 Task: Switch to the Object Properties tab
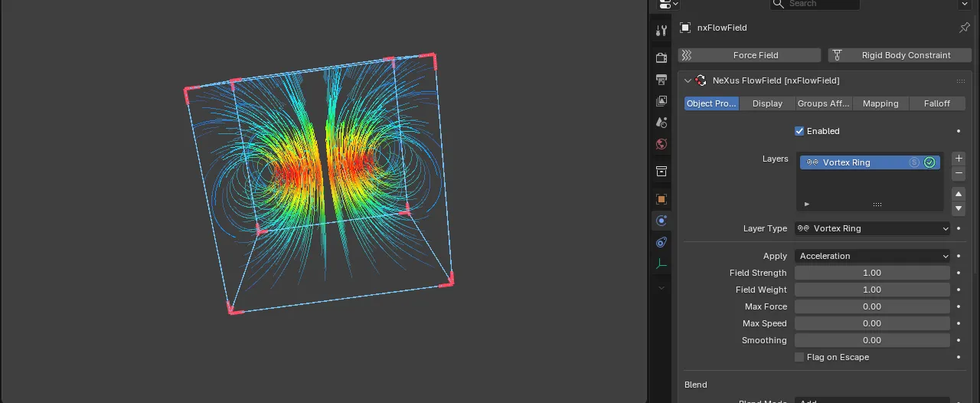[x=711, y=103]
